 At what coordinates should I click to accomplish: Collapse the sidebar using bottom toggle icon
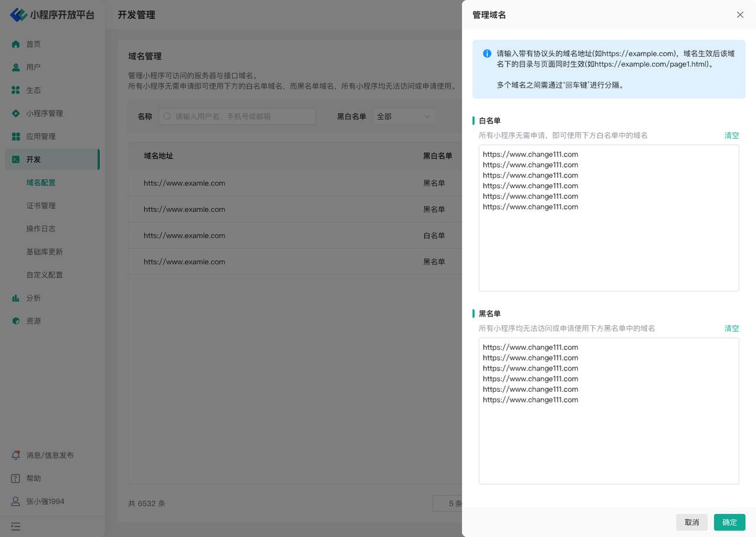click(16, 526)
